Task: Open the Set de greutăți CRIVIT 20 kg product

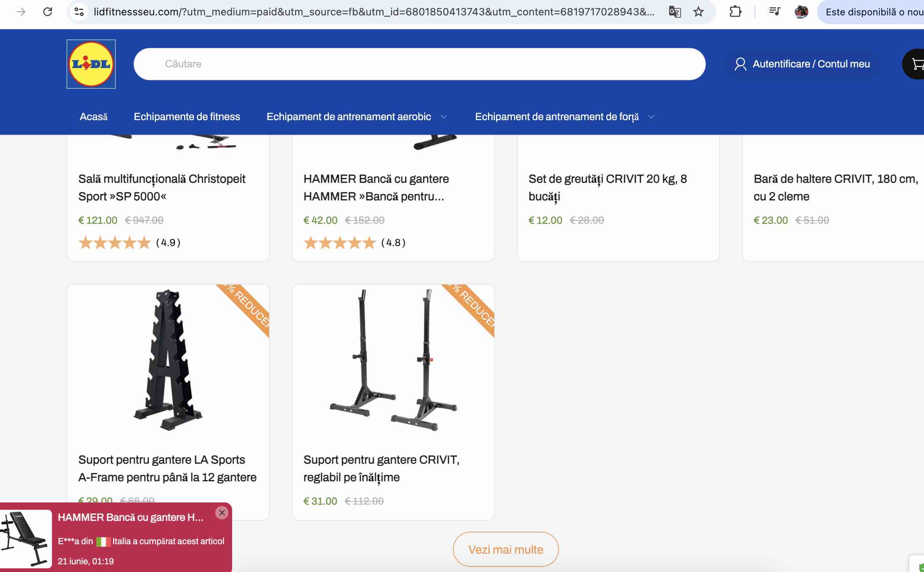Action: 607,187
